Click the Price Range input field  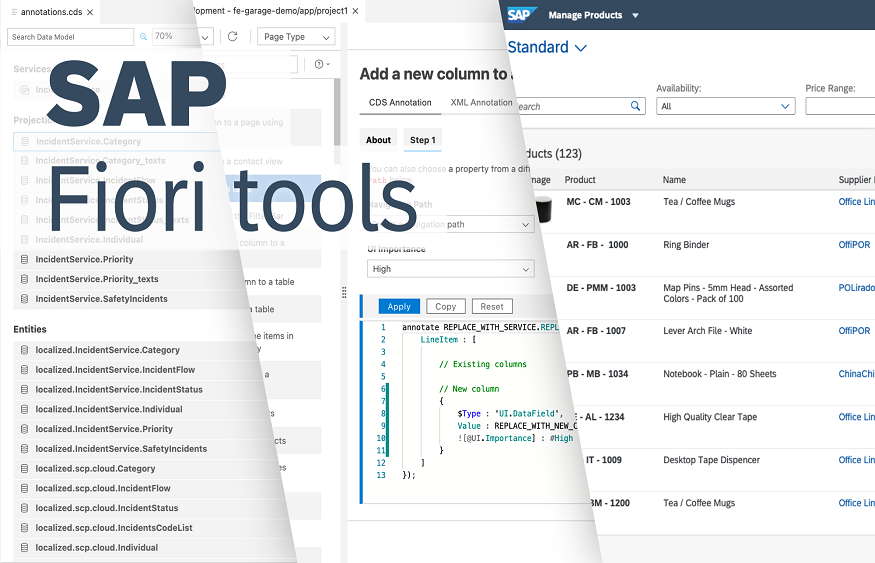[x=840, y=106]
